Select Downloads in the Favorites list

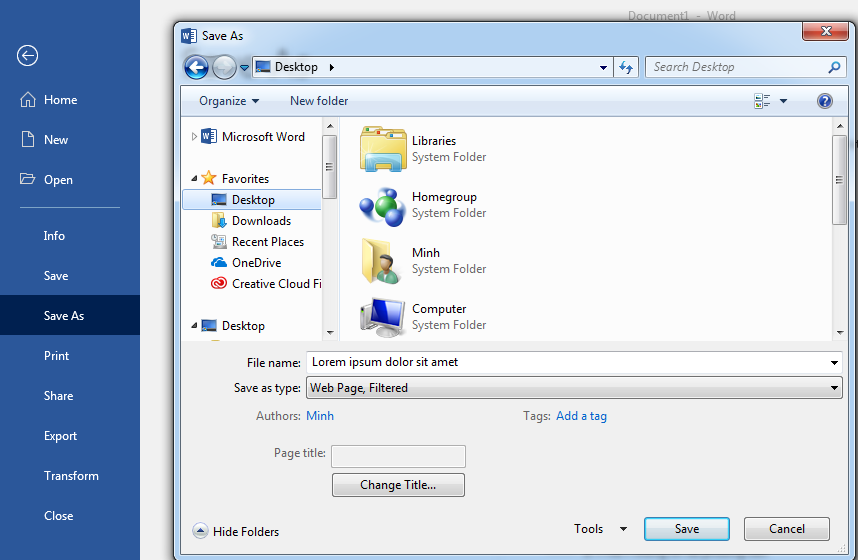coord(261,221)
